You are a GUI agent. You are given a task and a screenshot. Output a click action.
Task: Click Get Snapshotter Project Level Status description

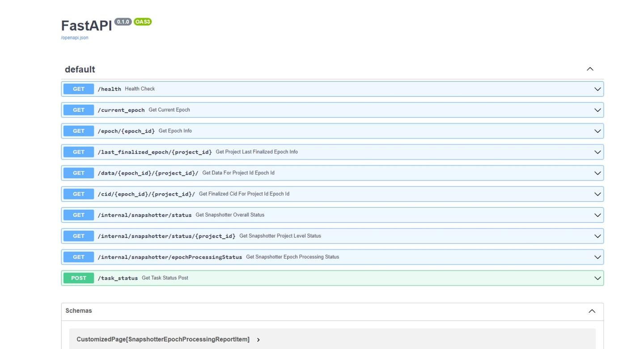280,236
